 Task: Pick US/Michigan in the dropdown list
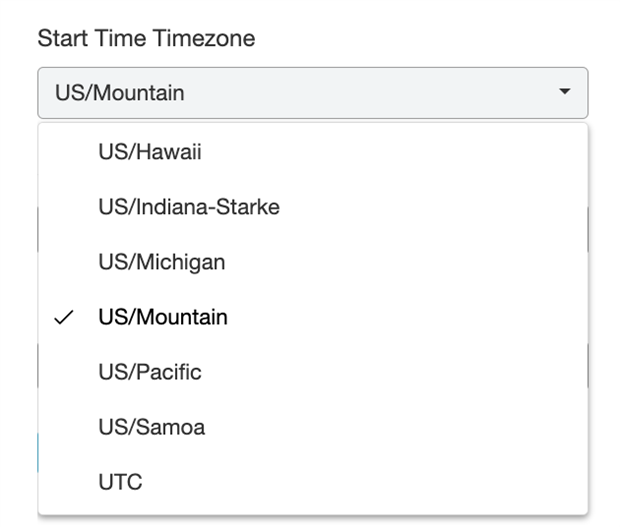click(x=161, y=263)
